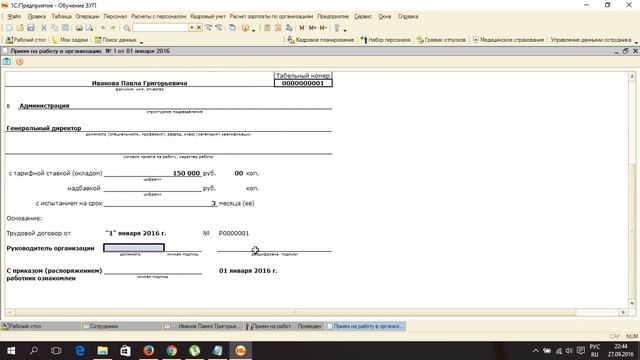The height and width of the screenshot is (360, 640).
Task: Select the highlighted должность cell of Руководитель организации
Action: pos(134,247)
